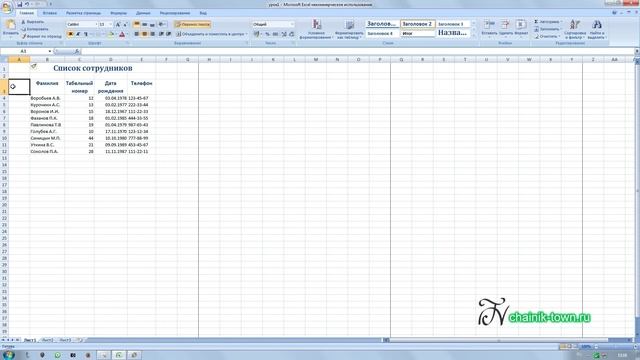This screenshot has height=360, width=640.
Task: Switch to the Данные ribbon tab
Action: click(x=143, y=13)
